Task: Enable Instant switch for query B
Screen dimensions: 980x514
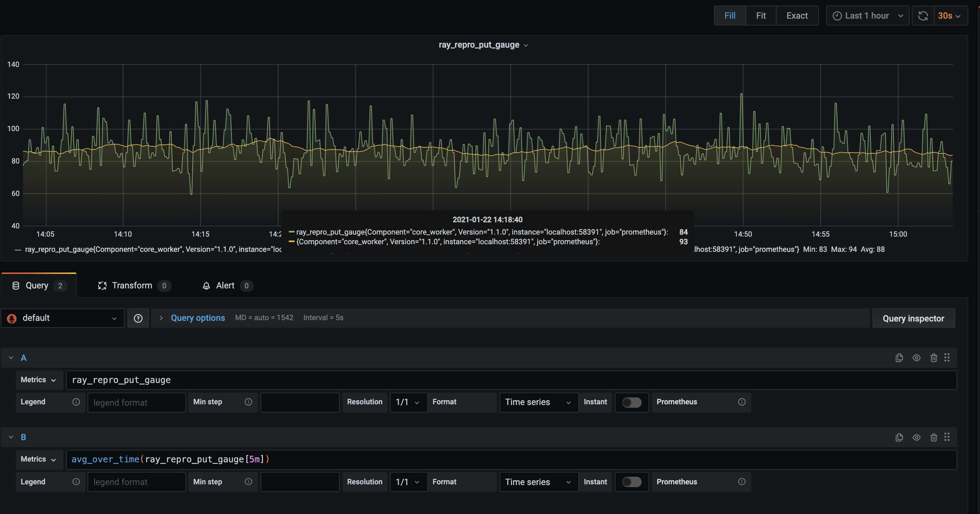Action: click(632, 482)
